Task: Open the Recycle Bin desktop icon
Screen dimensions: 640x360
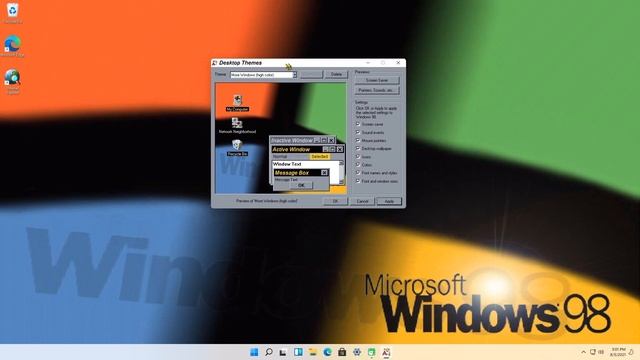Action: coord(13,12)
